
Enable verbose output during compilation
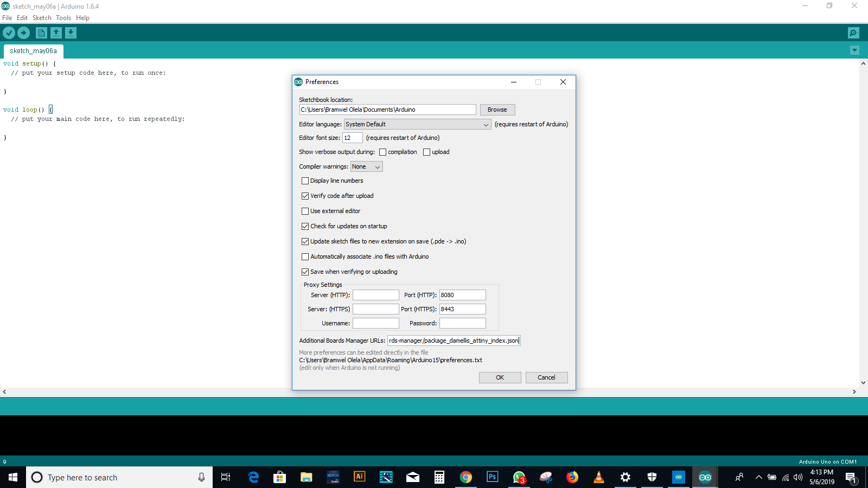tap(382, 152)
